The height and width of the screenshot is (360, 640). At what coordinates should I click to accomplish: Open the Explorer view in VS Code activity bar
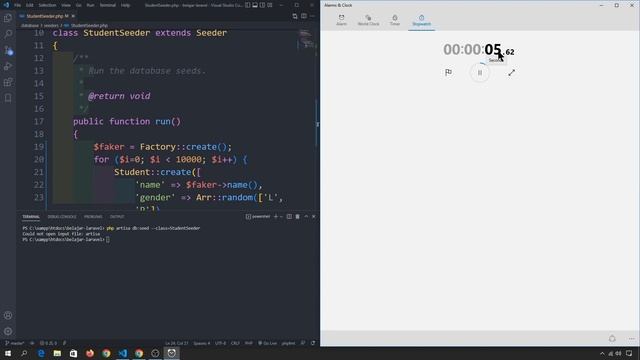coord(8,18)
